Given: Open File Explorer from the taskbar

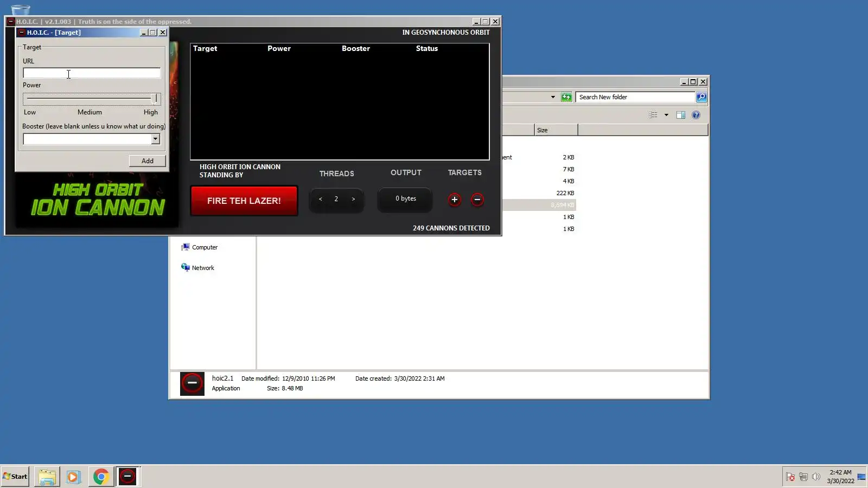Looking at the screenshot, I should pos(47,477).
